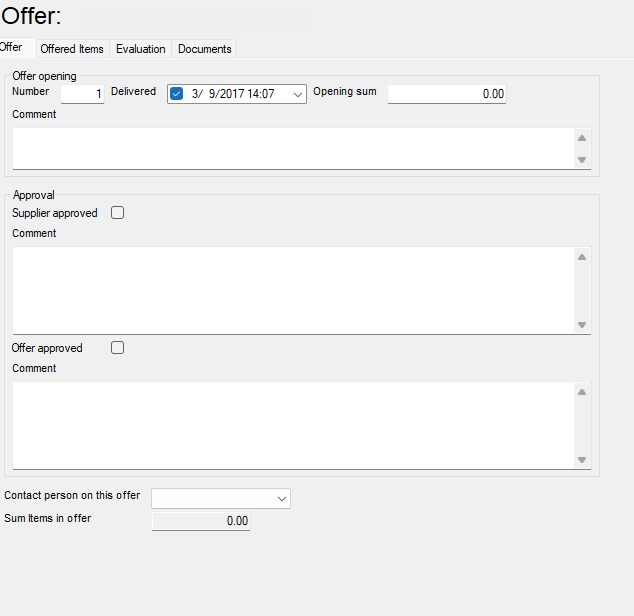The width and height of the screenshot is (634, 616).
Task: Open the Evaluation tab
Action: (x=141, y=49)
